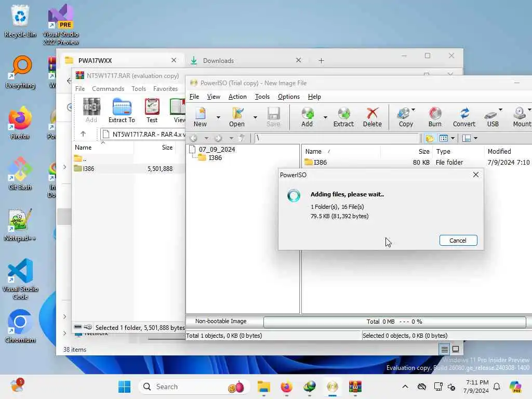Click File Explorer icon on taskbar
The width and height of the screenshot is (532, 399).
click(263, 387)
